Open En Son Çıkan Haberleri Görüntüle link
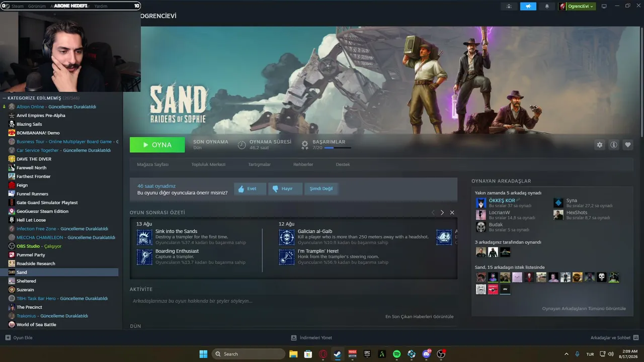Viewport: 644px width, 362px height. click(419, 317)
